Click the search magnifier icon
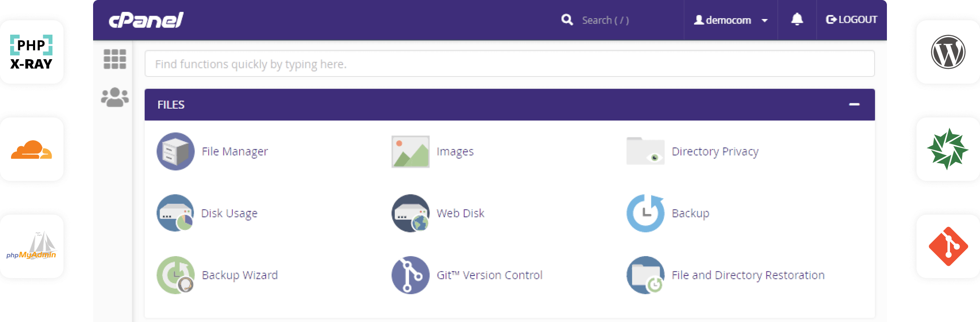The height and width of the screenshot is (322, 980). point(567,20)
